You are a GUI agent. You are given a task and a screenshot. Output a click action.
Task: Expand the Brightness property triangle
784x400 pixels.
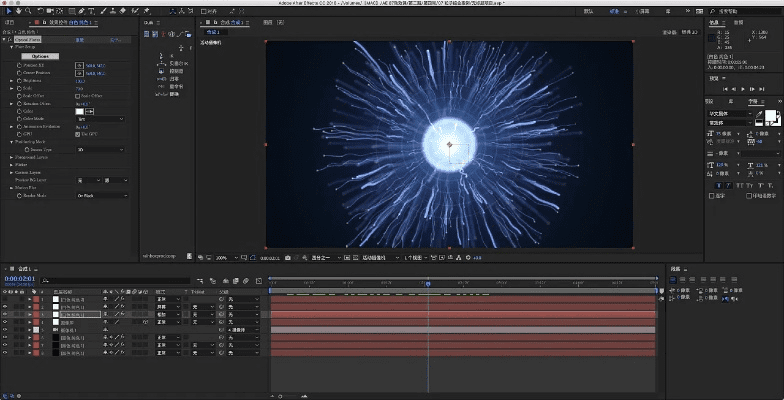point(12,80)
